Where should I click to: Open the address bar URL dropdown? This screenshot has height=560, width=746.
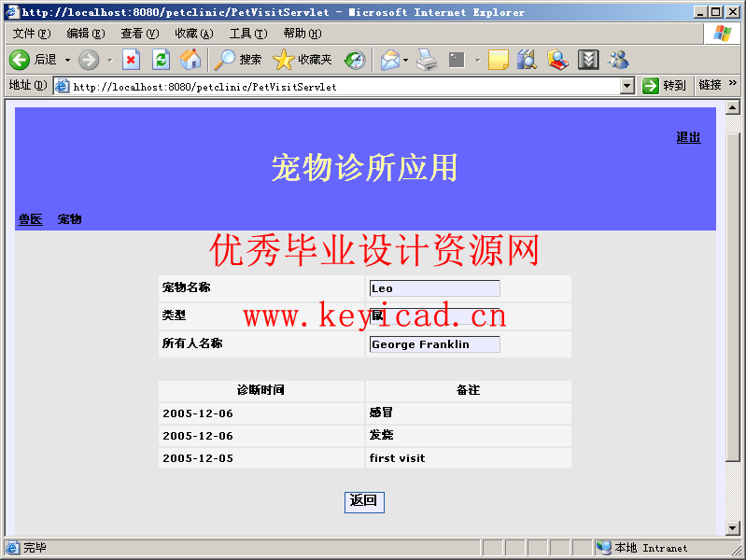[627, 86]
